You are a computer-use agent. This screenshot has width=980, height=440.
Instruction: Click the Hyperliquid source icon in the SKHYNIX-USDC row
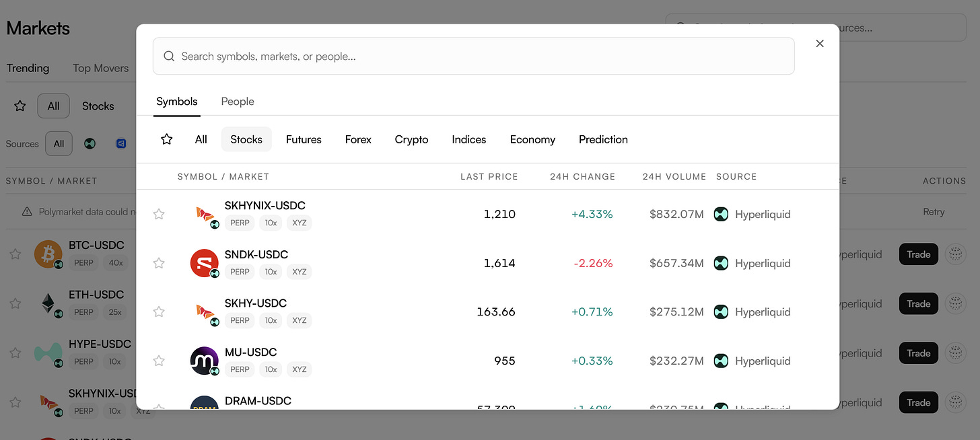point(721,214)
